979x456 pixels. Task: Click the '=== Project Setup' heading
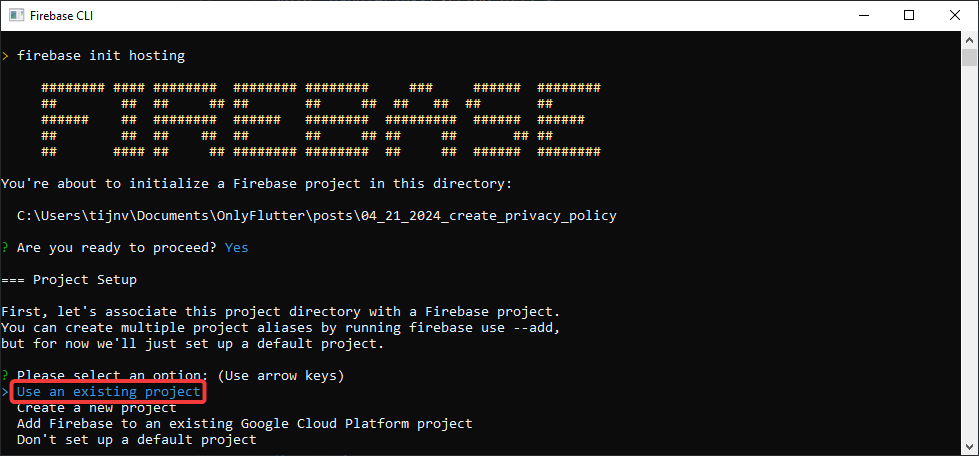click(69, 280)
